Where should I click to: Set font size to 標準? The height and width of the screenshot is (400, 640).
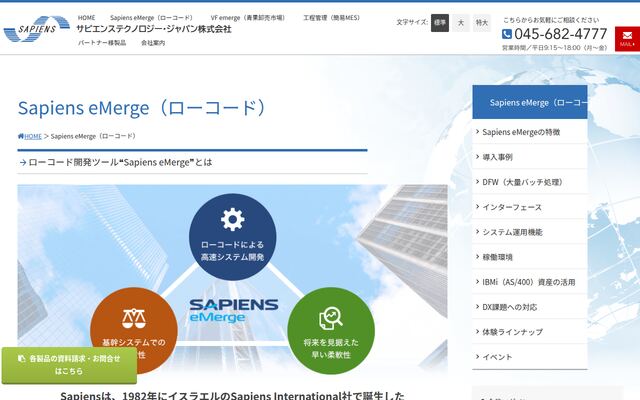coord(440,22)
